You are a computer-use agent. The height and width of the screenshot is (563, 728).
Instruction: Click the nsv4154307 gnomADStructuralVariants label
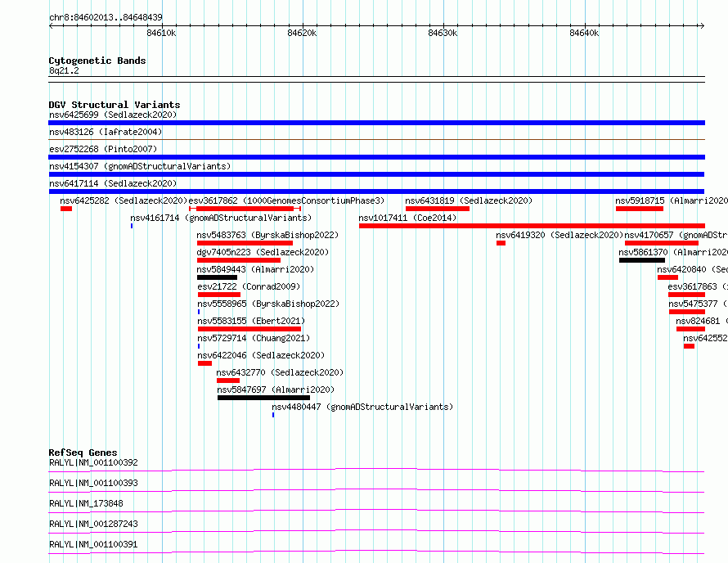(140, 166)
